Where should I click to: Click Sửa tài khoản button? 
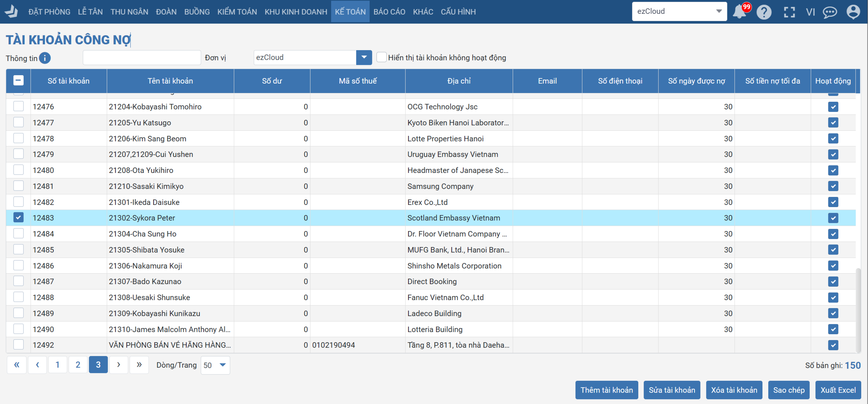point(672,390)
